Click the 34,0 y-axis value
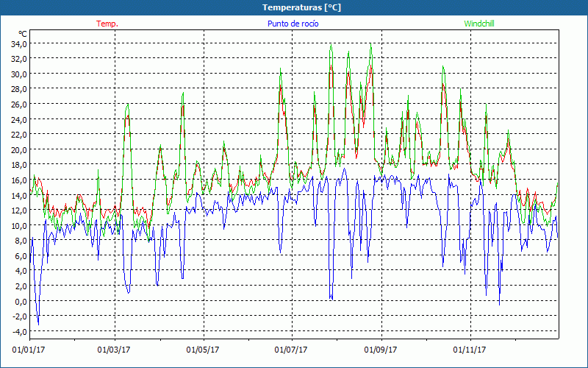Image resolution: width=588 pixels, height=368 pixels. coord(20,44)
